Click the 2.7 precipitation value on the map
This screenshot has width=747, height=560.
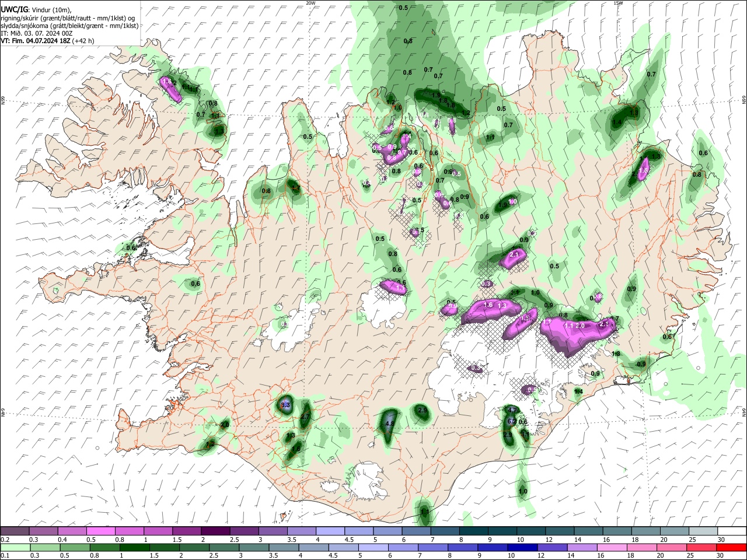click(305, 417)
